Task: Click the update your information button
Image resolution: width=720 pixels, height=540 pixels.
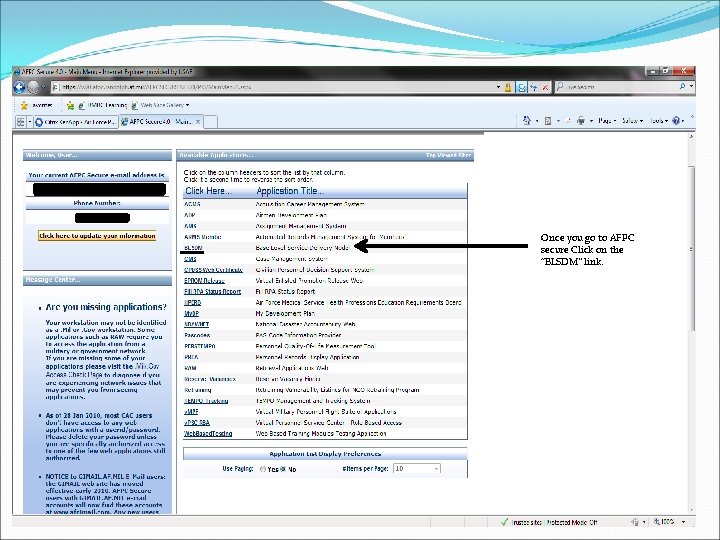Action: point(97,236)
